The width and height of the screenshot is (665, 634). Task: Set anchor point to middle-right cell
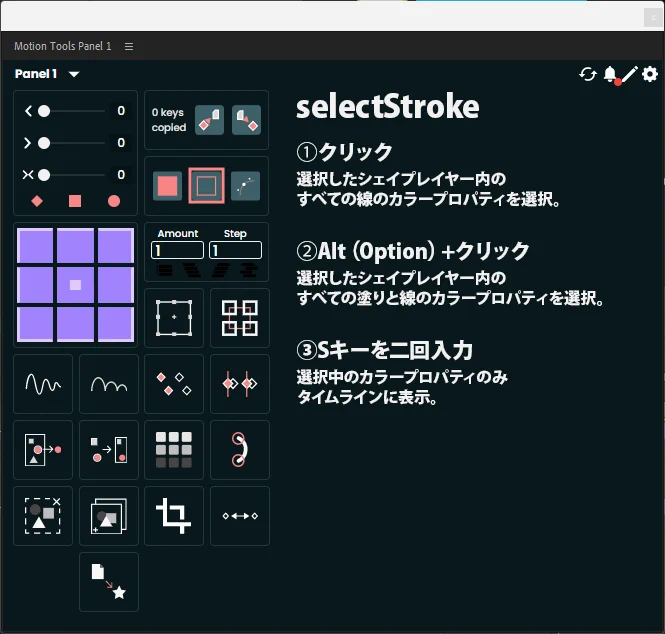coord(116,285)
